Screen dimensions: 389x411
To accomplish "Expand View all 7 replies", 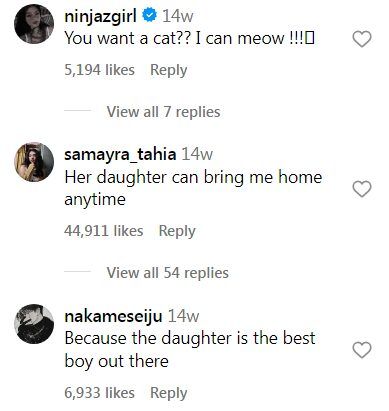I will (x=163, y=112).
